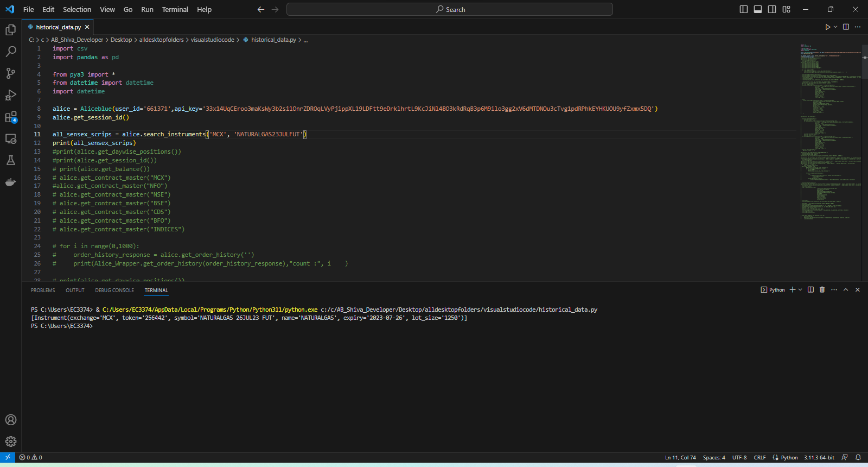The image size is (868, 467).
Task: Open the Run menu
Action: (147, 9)
